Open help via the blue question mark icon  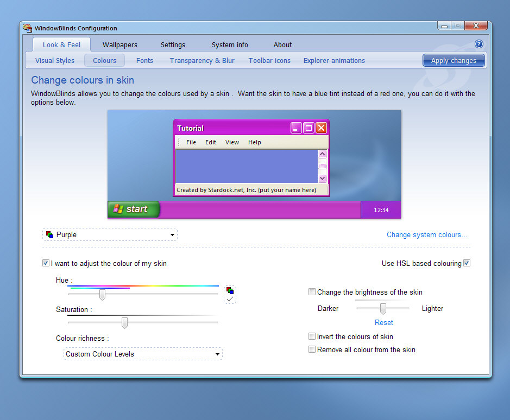[479, 44]
